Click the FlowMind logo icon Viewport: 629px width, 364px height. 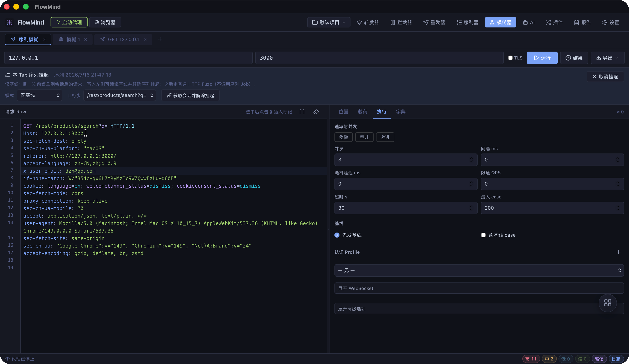(x=10, y=22)
